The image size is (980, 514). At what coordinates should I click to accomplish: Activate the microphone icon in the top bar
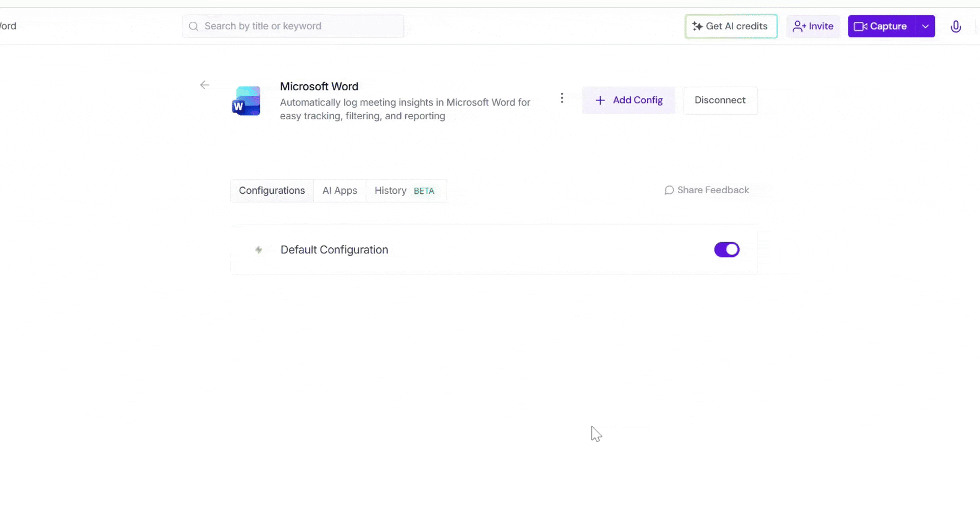pos(955,27)
